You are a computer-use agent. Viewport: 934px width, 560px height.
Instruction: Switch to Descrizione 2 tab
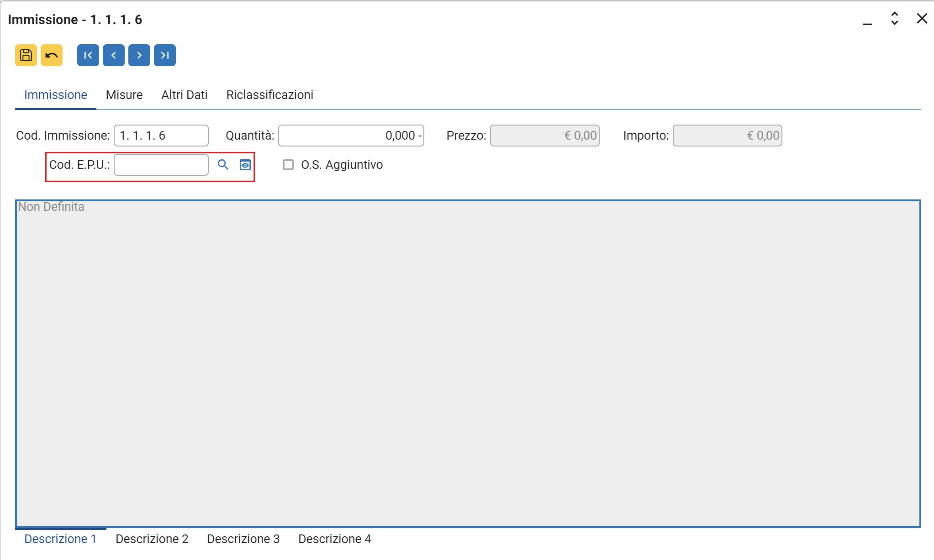click(152, 539)
